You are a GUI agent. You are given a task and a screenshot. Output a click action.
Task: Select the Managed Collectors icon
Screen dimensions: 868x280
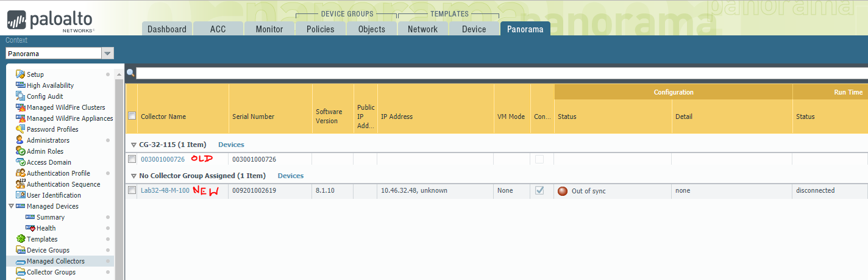21,261
